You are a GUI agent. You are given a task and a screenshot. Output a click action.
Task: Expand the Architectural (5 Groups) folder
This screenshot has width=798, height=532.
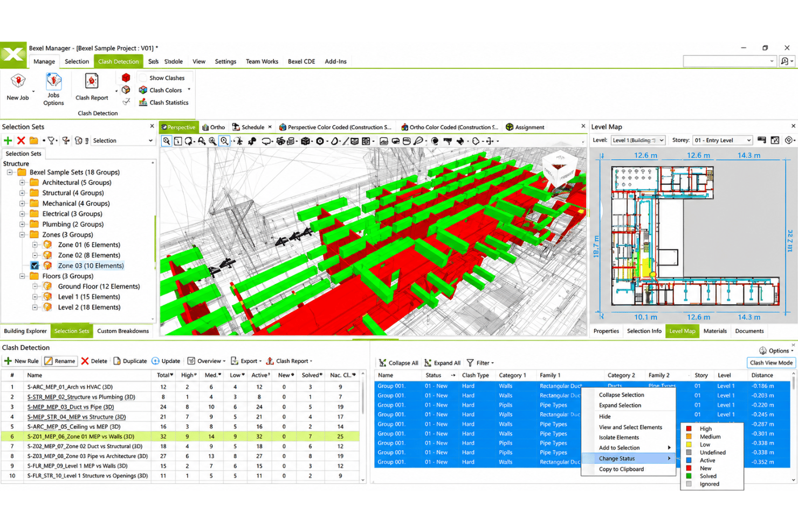coord(22,183)
